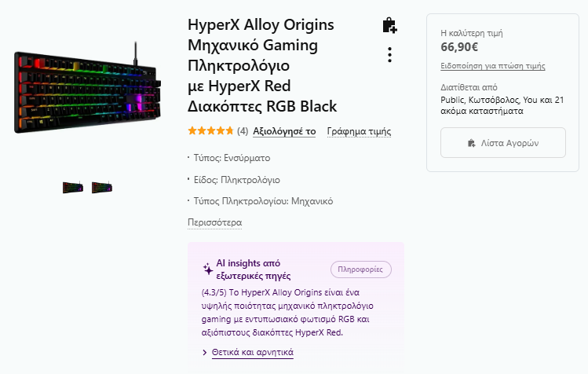Click the orange star rating
Screen dimensions: 588x374
tap(210, 131)
